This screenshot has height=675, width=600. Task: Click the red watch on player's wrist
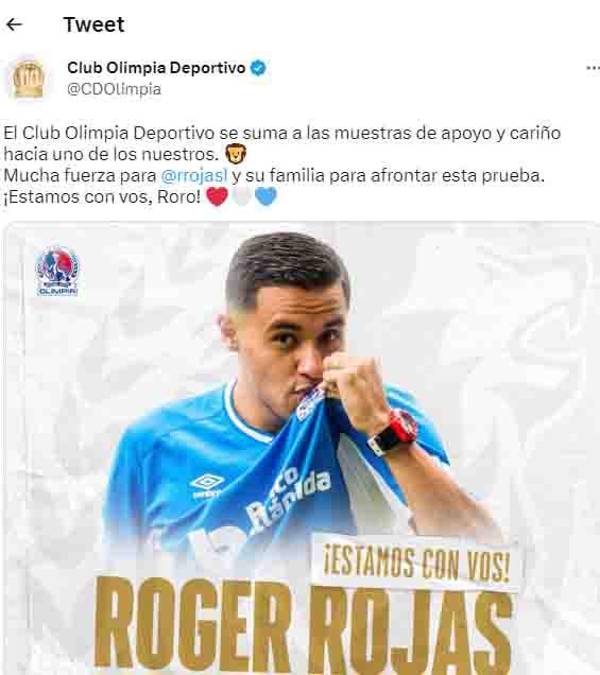click(x=394, y=433)
